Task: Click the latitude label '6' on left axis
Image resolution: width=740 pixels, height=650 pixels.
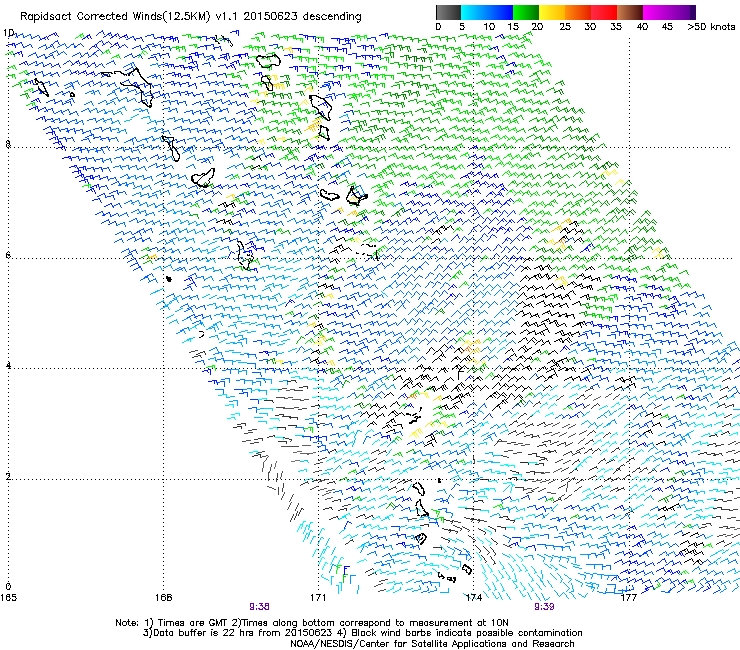Action: [x=8, y=255]
